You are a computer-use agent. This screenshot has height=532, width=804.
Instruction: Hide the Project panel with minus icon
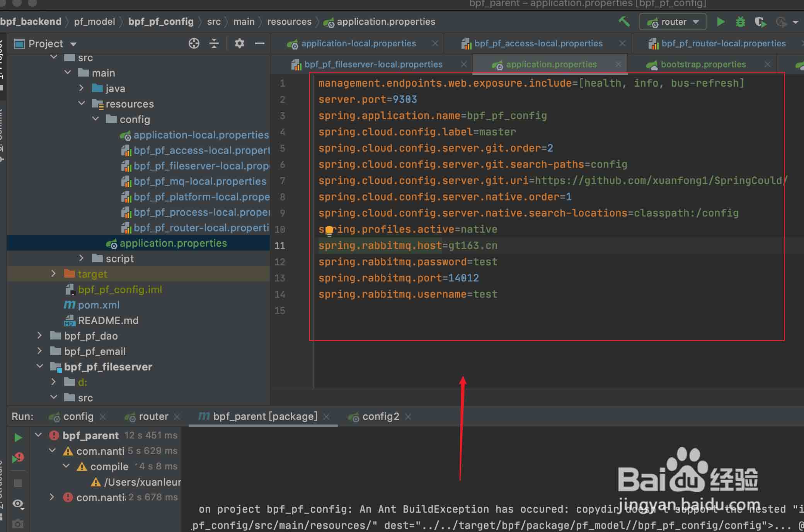(x=260, y=43)
